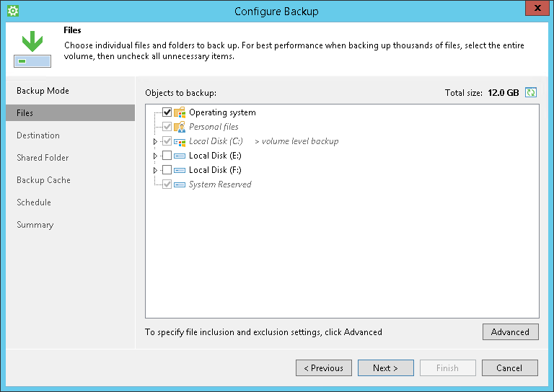Expand the Local Disk (E:) tree node

tap(155, 156)
